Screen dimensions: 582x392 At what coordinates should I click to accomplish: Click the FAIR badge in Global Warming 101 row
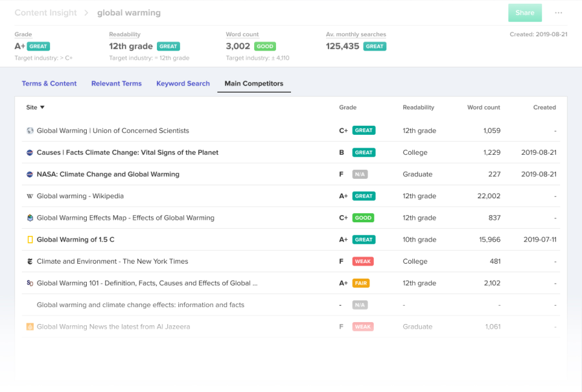click(x=361, y=283)
